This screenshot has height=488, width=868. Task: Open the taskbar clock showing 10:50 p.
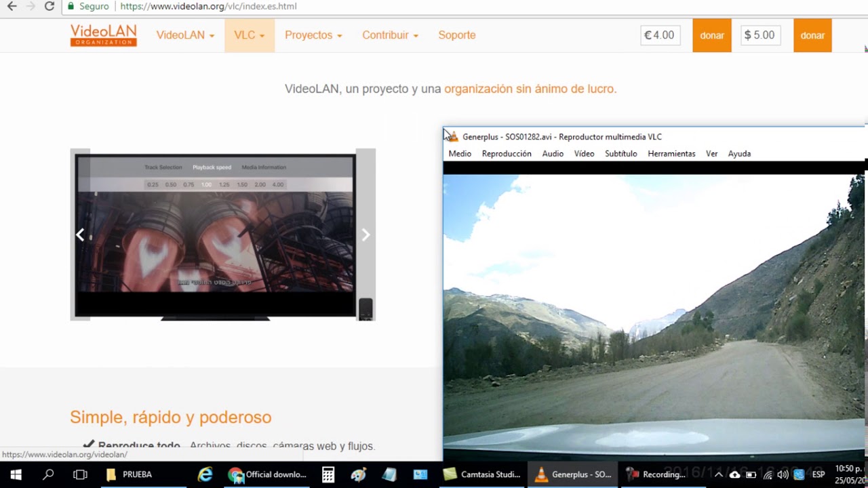pos(849,474)
